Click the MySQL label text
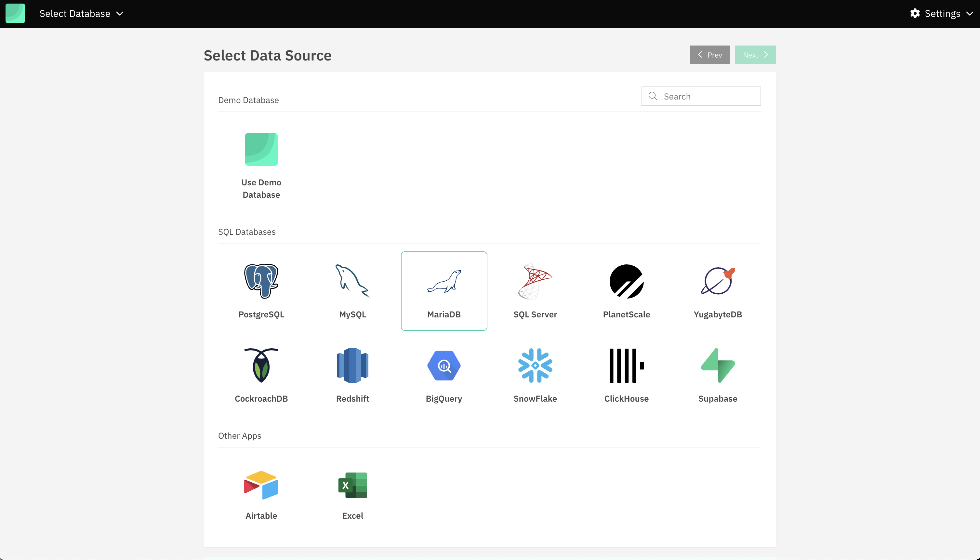980x560 pixels. coord(352,314)
